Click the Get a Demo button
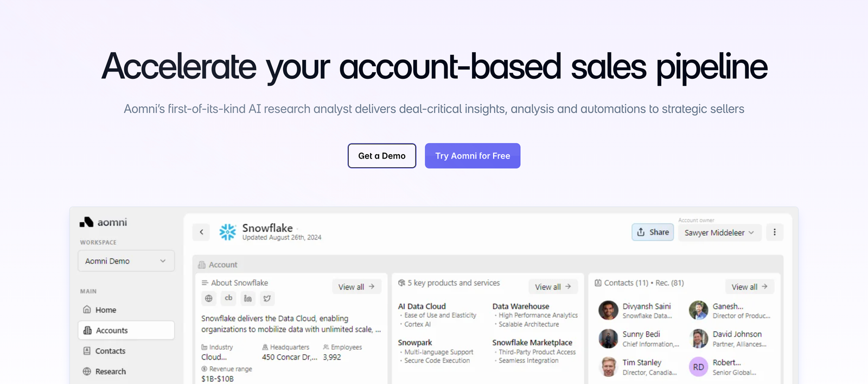The image size is (868, 384). click(x=382, y=156)
